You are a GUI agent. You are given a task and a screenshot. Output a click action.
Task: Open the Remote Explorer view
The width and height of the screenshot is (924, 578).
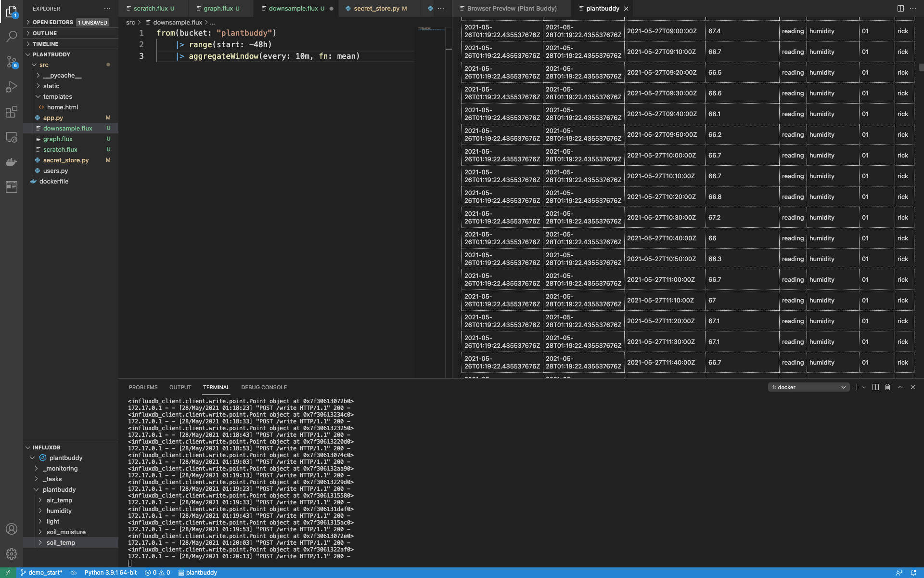click(x=12, y=137)
